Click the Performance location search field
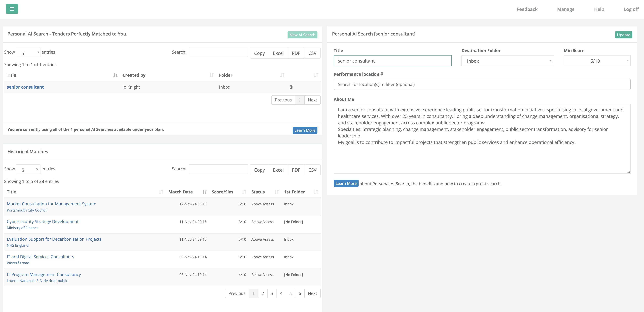The height and width of the screenshot is (312, 644). 482,84
